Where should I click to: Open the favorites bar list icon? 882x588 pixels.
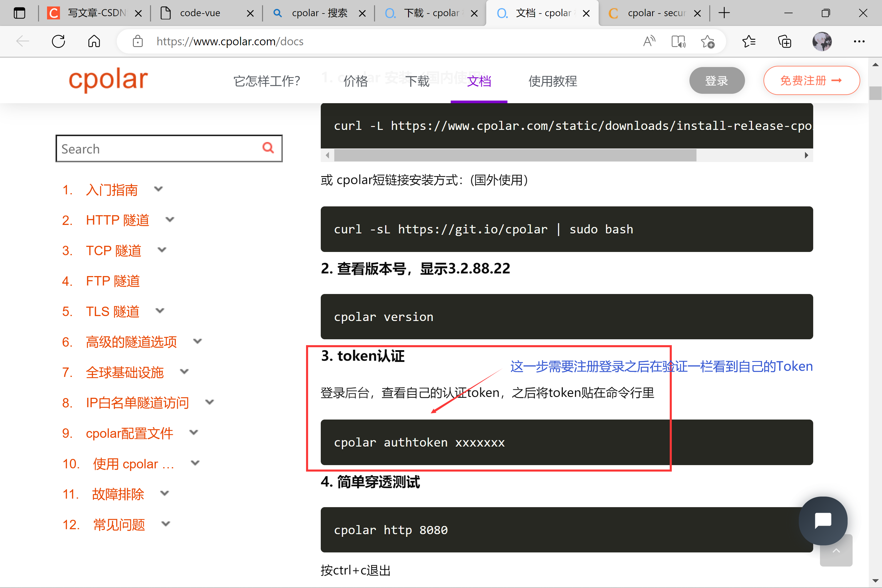[x=749, y=41]
